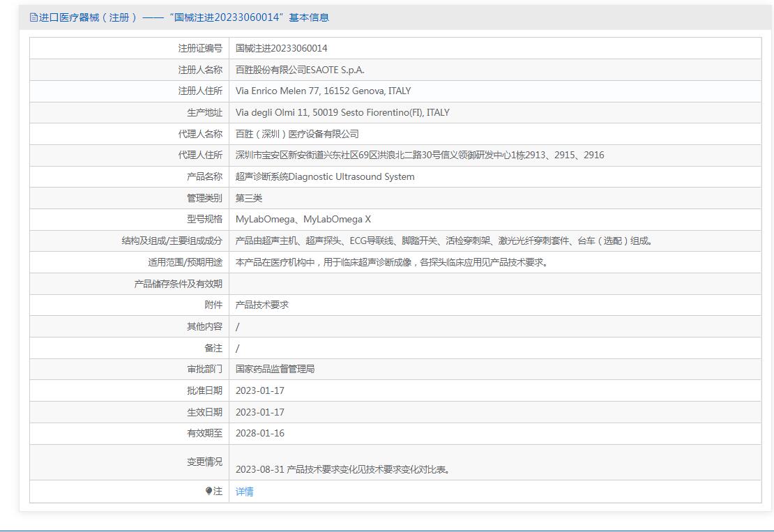Click the 适用范围/预期用途 label
Image resolution: width=774 pixels, height=532 pixels.
point(185,262)
